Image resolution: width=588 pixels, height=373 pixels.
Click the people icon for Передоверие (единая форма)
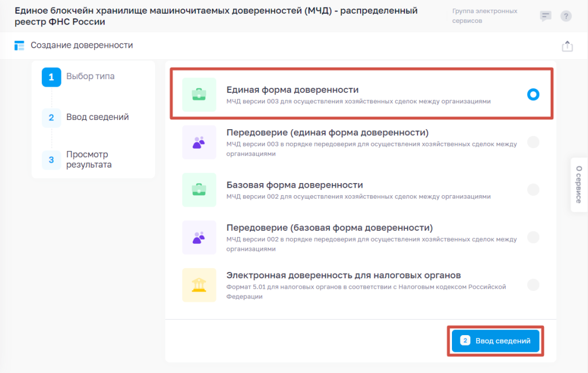coord(199,142)
